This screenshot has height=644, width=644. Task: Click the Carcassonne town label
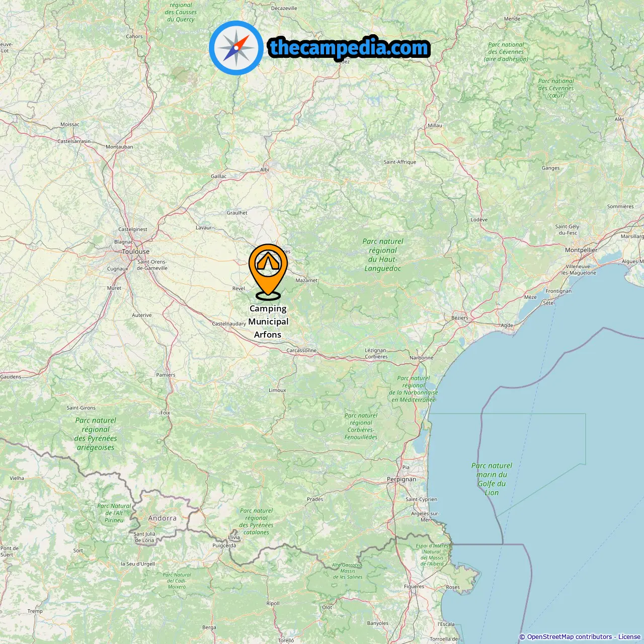click(x=301, y=351)
